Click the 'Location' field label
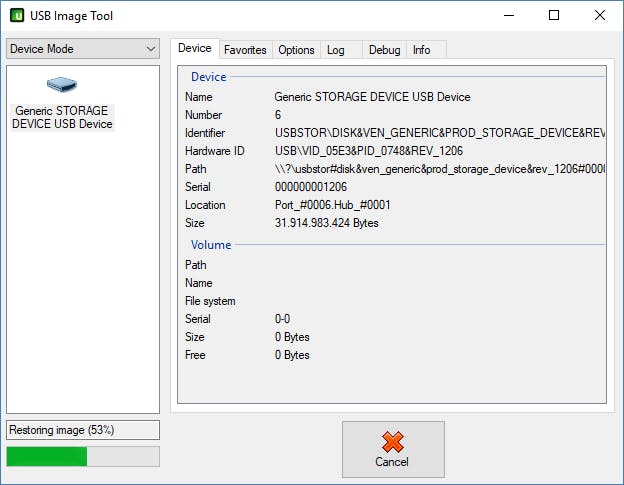Screen dimensions: 624x485 point(205,205)
